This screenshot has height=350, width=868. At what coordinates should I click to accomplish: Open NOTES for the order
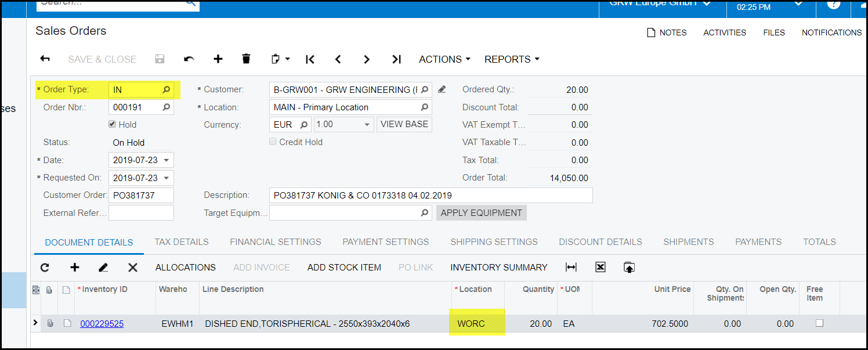coord(667,33)
